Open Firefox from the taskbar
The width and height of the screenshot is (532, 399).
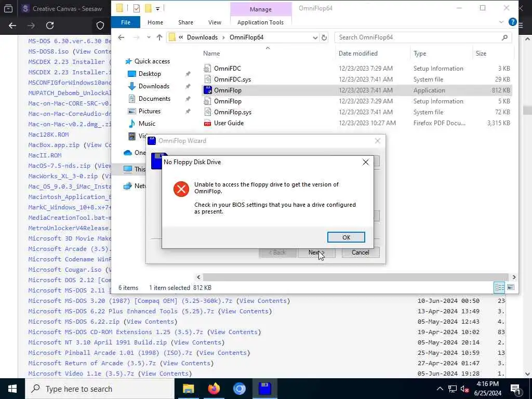point(214,389)
